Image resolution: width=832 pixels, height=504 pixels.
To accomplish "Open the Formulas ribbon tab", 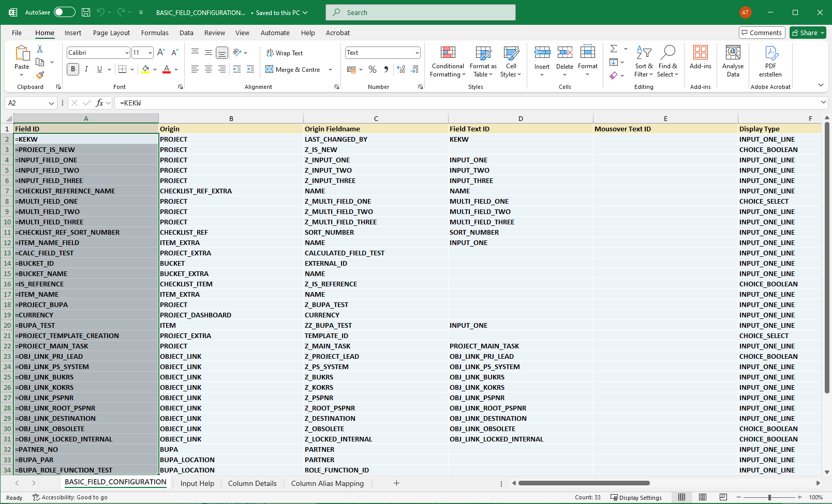I will [x=155, y=33].
